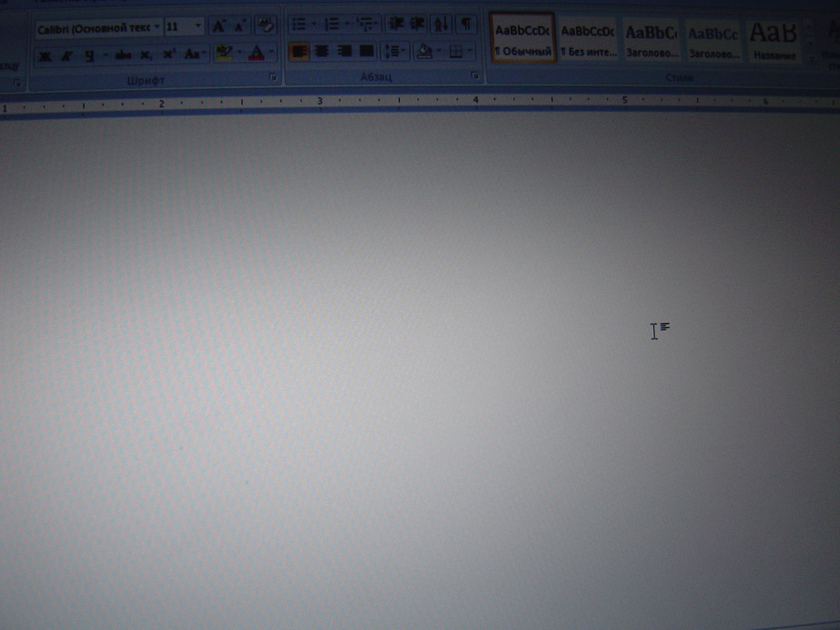Toggle italic (К) formatting
This screenshot has height=630, width=840.
pyautogui.click(x=66, y=56)
